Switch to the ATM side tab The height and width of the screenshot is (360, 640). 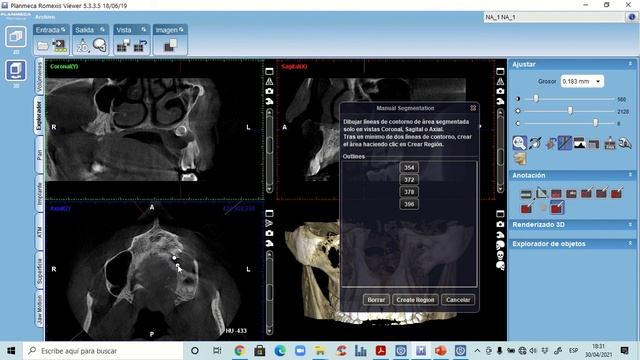coord(39,232)
